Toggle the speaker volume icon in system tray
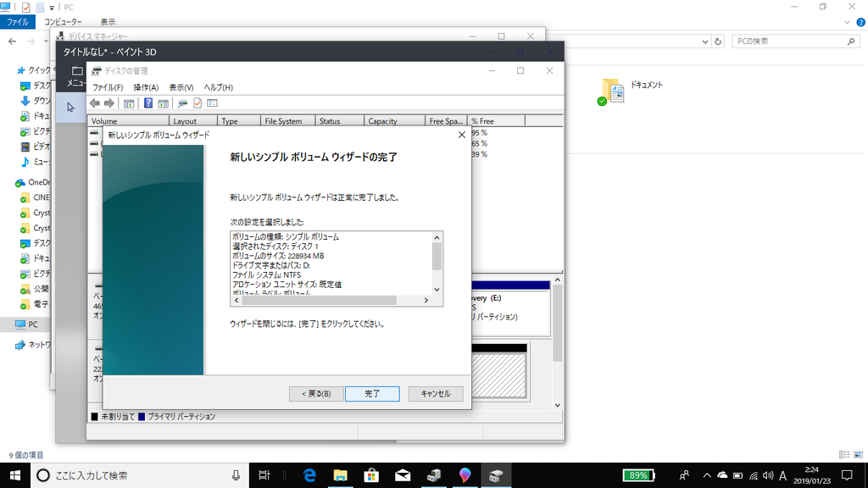 (768, 475)
